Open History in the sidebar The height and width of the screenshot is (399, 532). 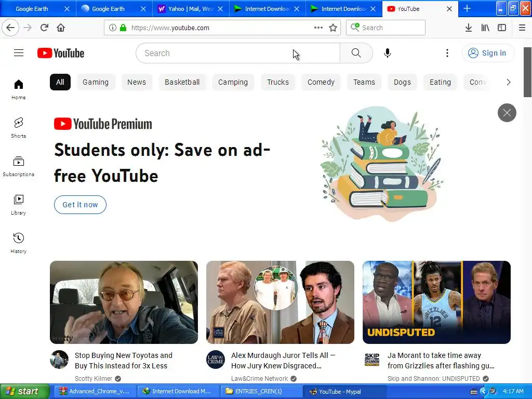pyautogui.click(x=18, y=243)
